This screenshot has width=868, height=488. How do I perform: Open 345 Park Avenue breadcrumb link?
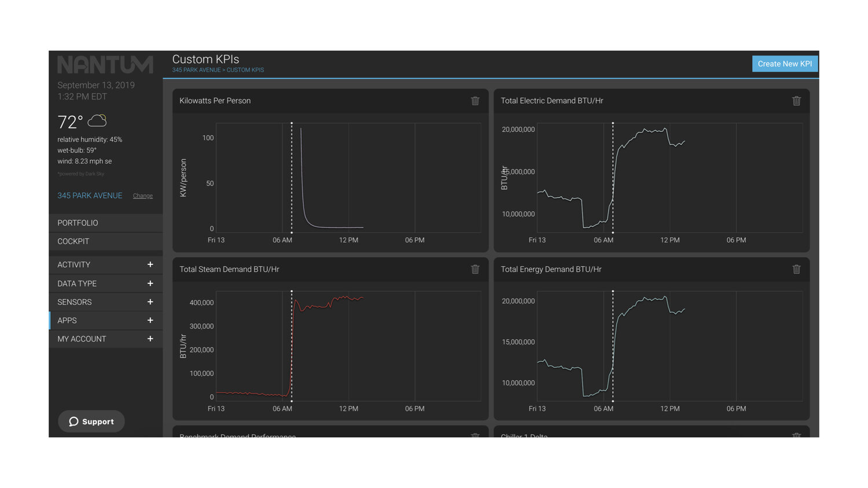pyautogui.click(x=196, y=70)
